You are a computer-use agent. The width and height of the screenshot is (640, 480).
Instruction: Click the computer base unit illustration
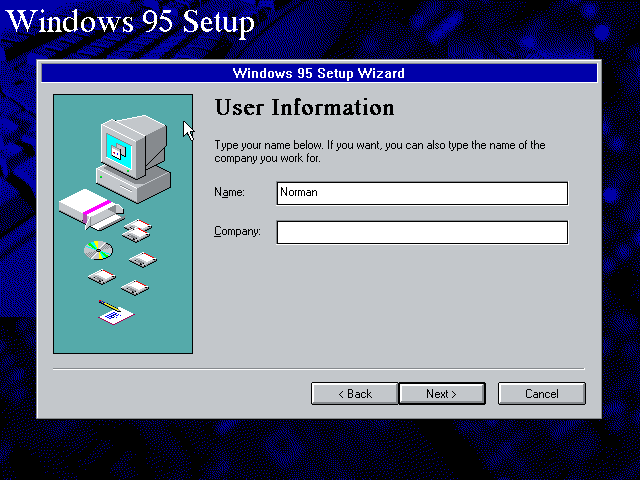click(x=133, y=184)
